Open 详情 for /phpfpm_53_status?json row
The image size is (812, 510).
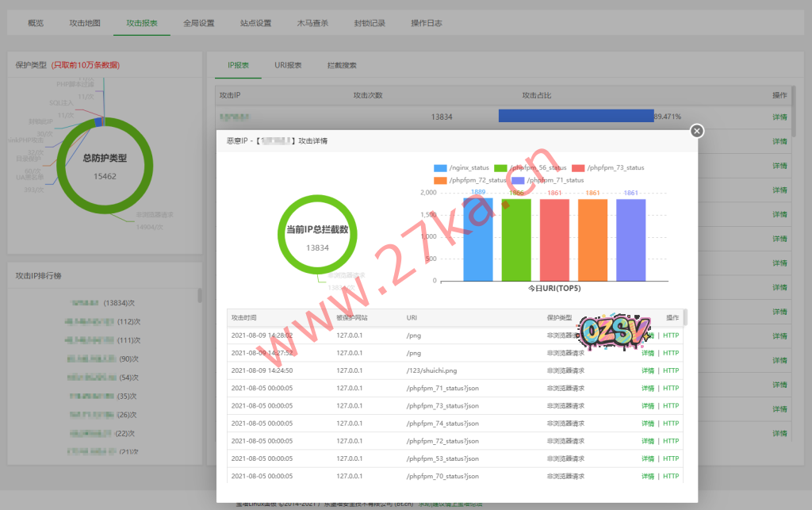click(x=648, y=458)
